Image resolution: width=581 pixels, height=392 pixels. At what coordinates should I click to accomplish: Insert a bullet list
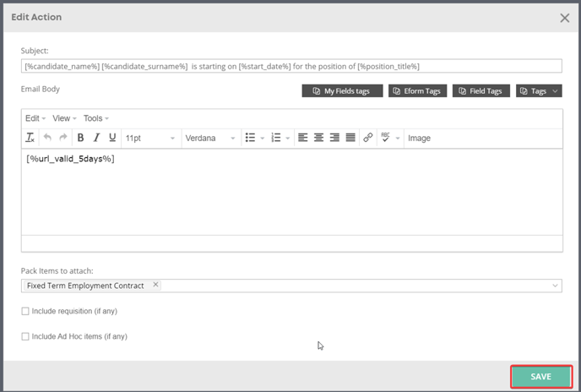coord(251,138)
